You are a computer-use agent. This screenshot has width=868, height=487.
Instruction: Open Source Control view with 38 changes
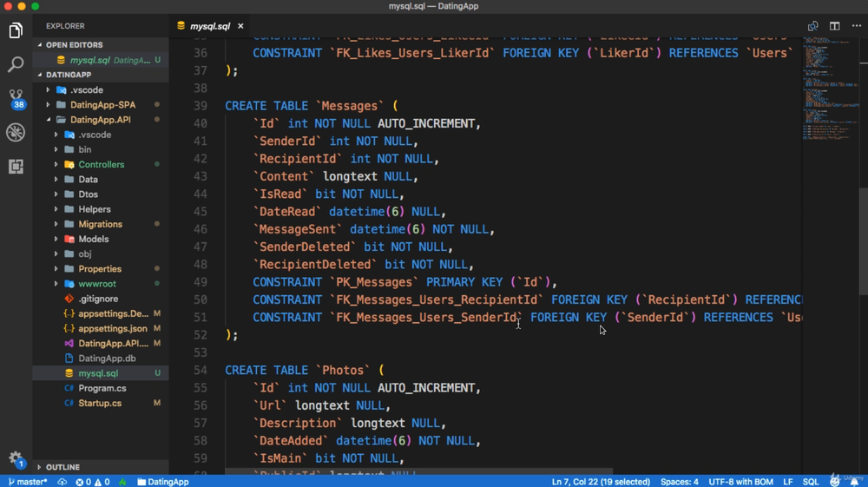[16, 98]
